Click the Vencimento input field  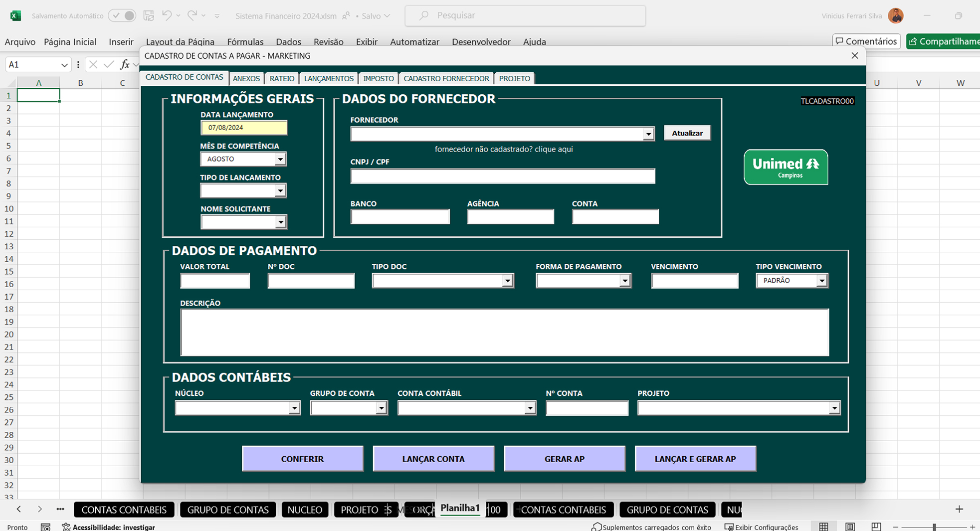pos(695,281)
